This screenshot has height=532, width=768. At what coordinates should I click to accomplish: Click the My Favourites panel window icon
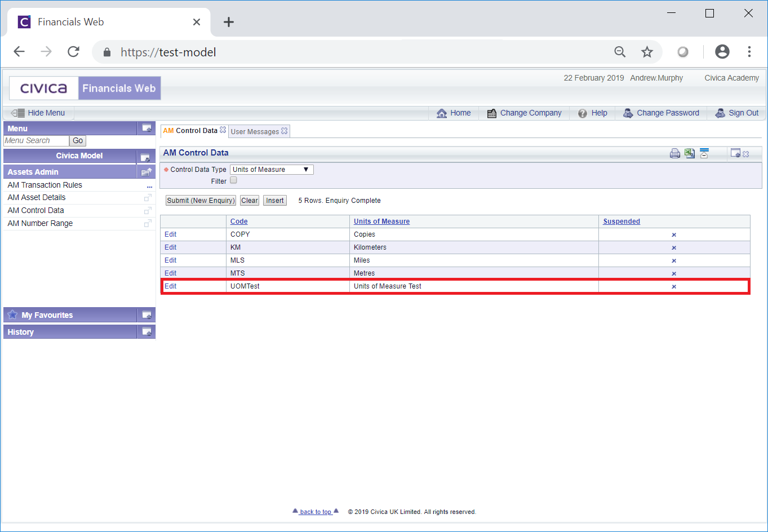coord(147,315)
